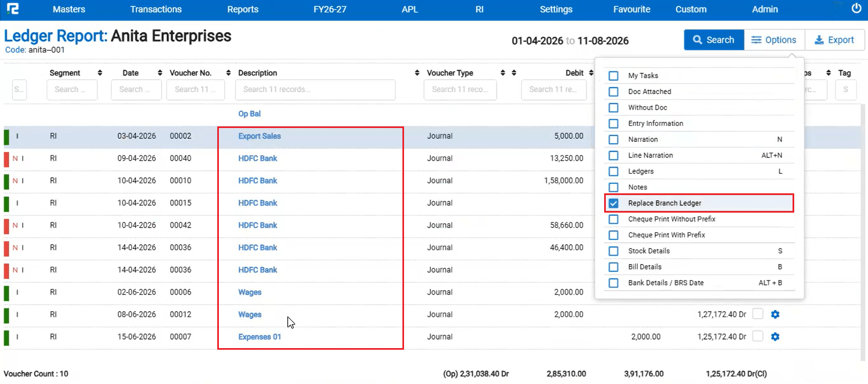
Task: Open the Admin menu
Action: (765, 9)
